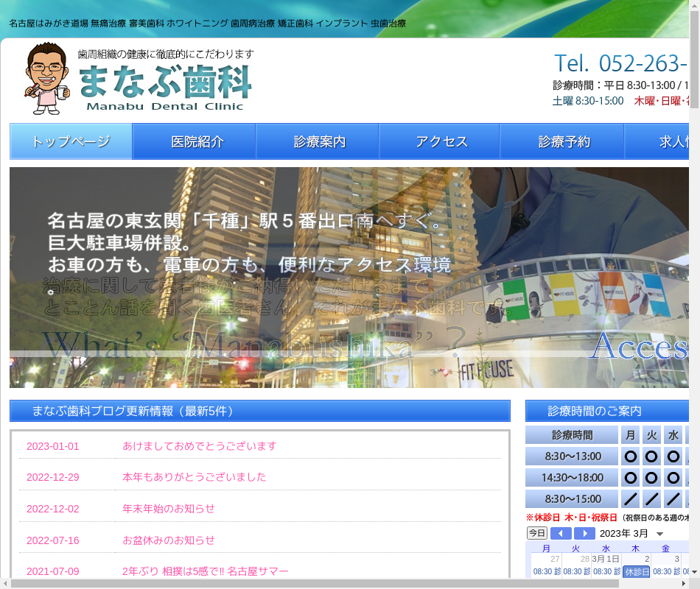Open blog post あけましておめでとうございます
Viewport: 700px width, 589px height.
[199, 446]
